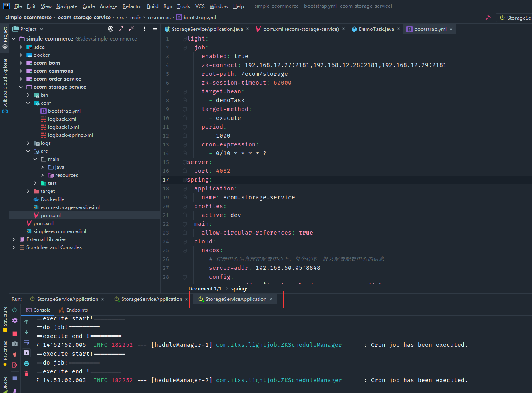The image size is (532, 393).
Task: Take thread dump with camera icon
Action: click(15, 344)
